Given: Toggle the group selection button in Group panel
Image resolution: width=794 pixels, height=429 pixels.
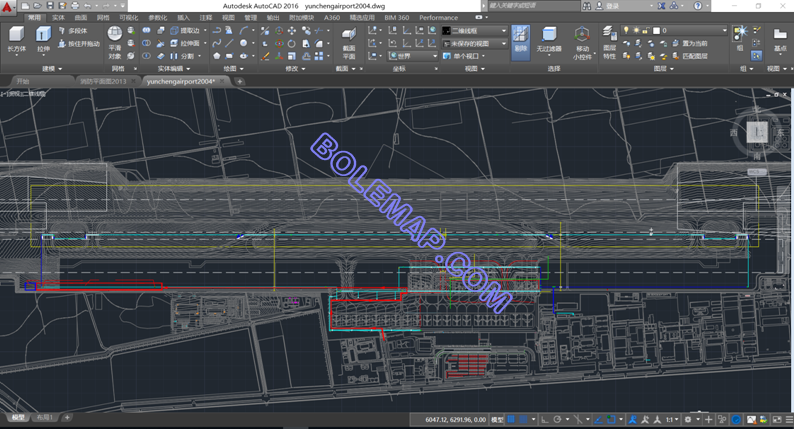Looking at the screenshot, I should pos(756,56).
